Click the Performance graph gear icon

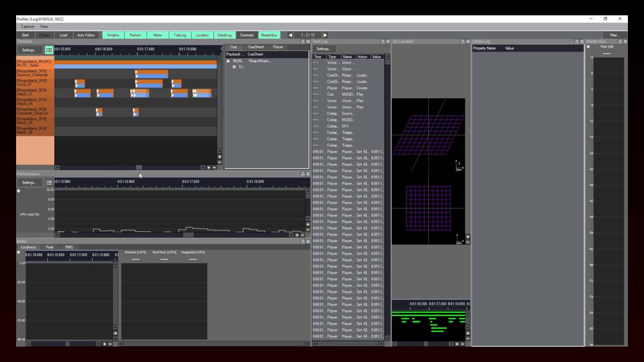click(19, 191)
